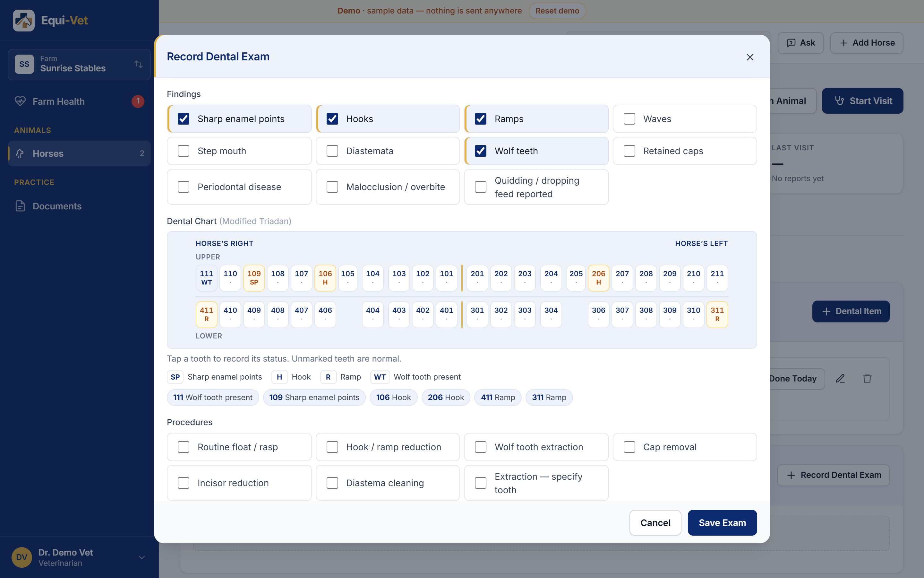Click Cancel button in dialog

pos(655,522)
